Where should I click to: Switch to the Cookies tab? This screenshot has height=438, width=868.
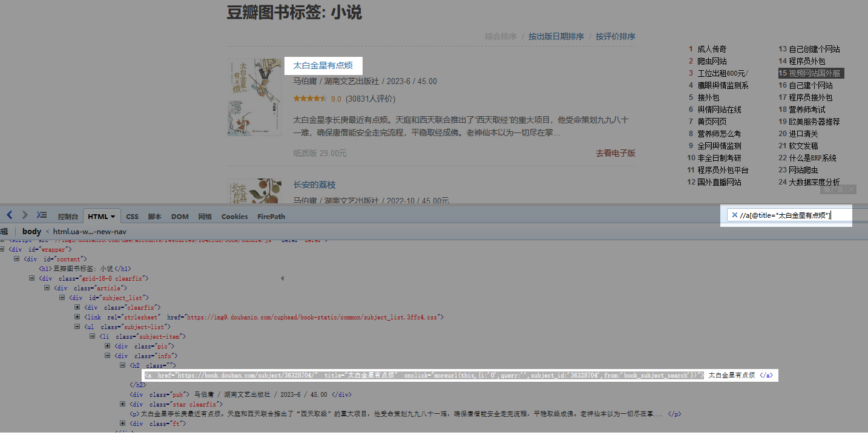point(235,217)
